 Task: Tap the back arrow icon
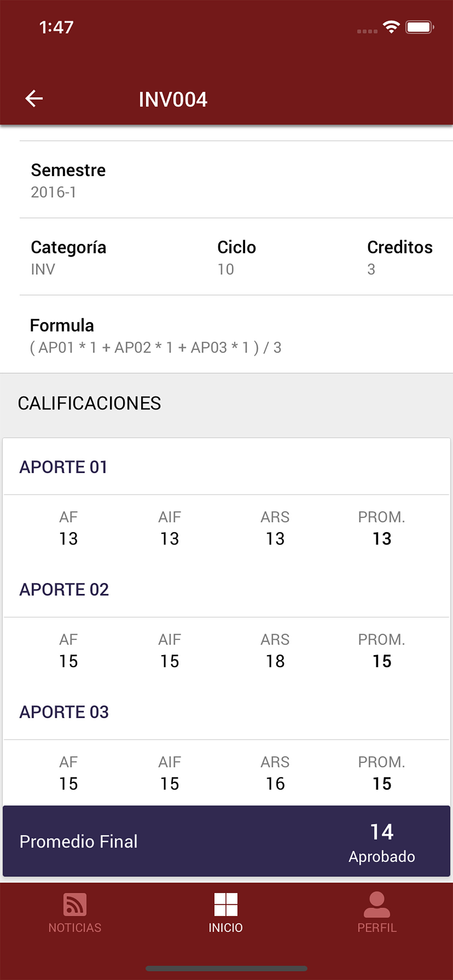pos(34,99)
